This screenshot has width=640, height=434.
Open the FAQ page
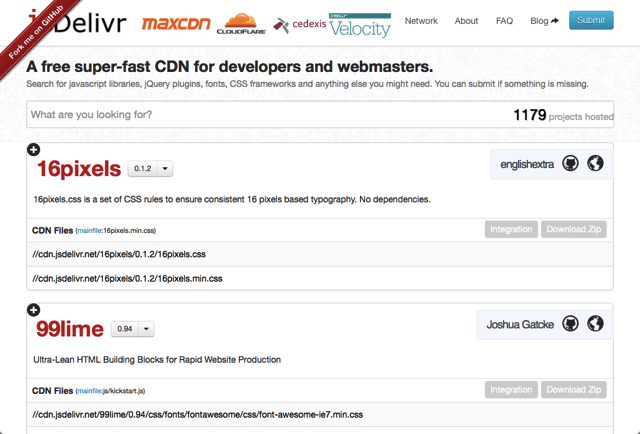click(504, 21)
